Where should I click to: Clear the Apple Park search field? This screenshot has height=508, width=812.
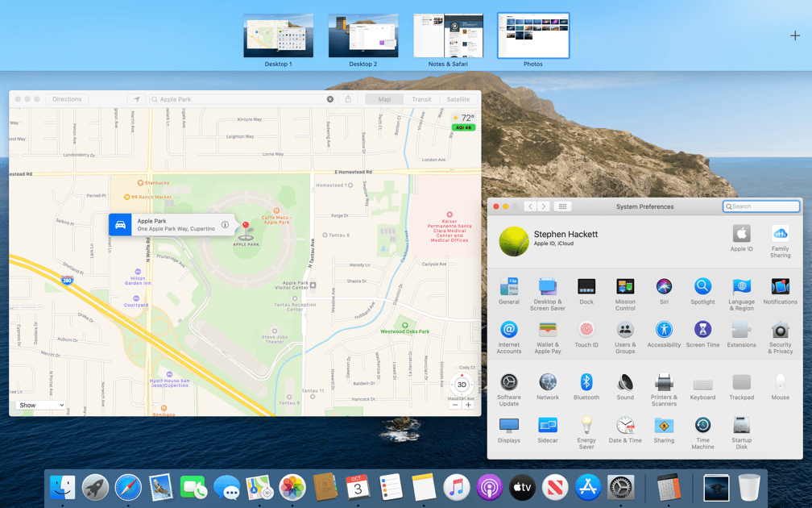pos(330,99)
